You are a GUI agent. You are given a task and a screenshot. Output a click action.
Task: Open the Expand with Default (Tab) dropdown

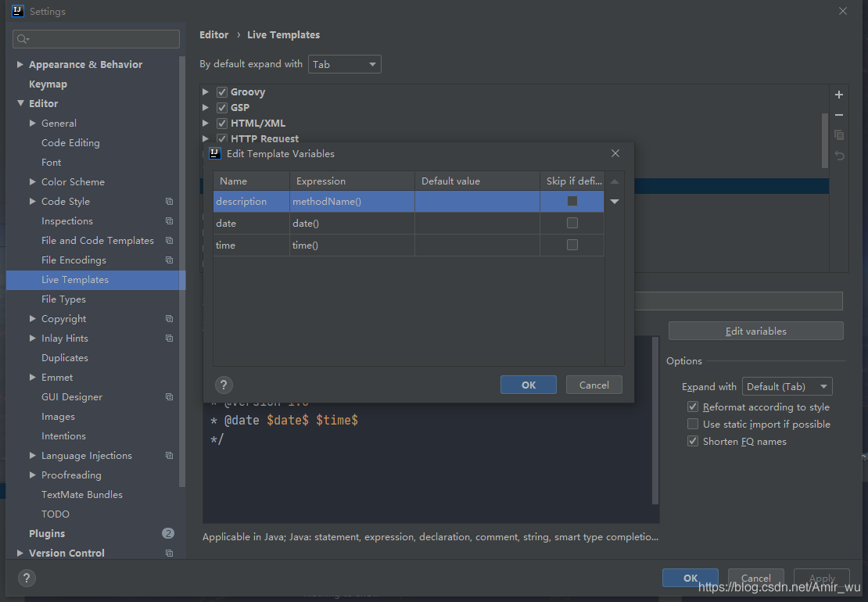click(787, 386)
